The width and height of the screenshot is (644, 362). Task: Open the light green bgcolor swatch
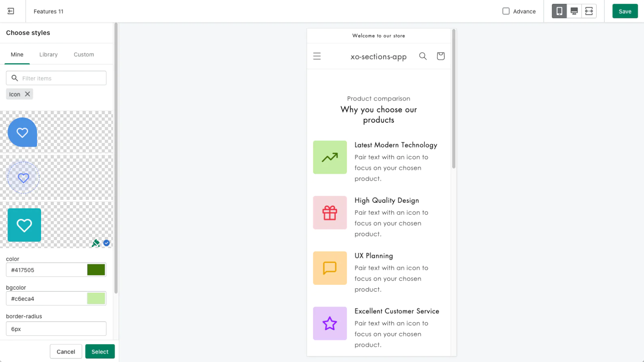96,298
